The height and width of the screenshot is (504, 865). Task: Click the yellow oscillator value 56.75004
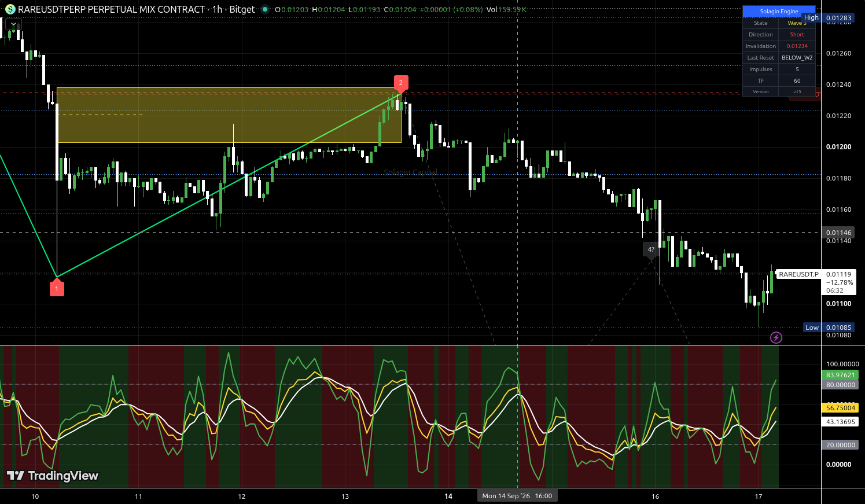click(x=840, y=408)
